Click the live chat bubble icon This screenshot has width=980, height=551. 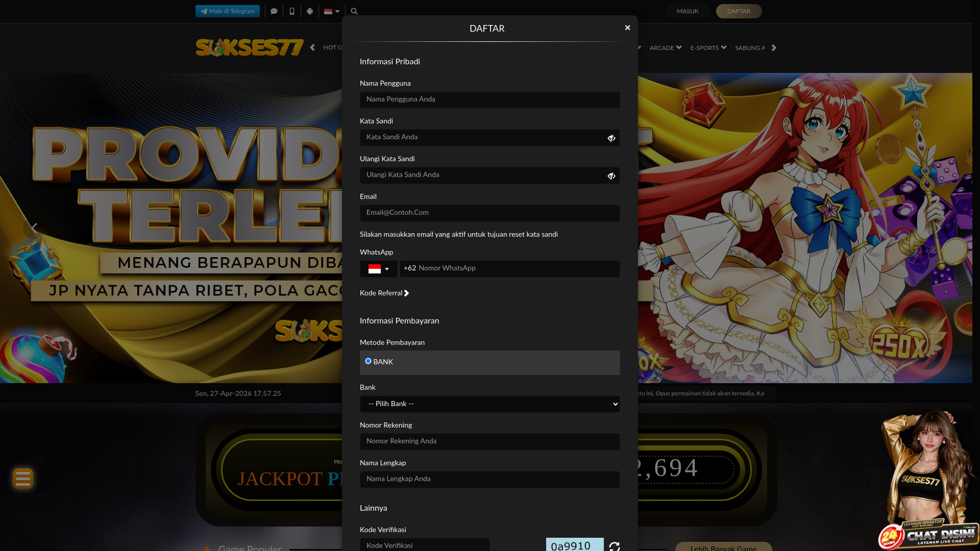tap(274, 11)
